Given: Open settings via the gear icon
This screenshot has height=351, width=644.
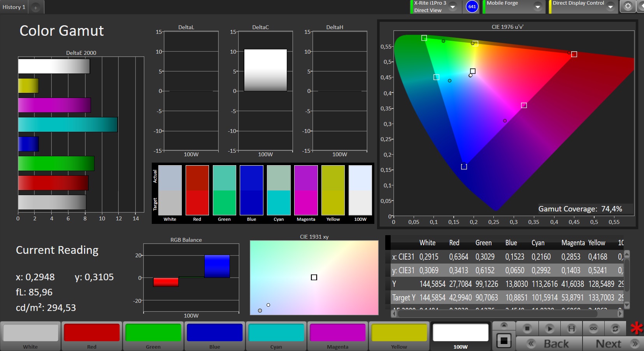Looking at the screenshot, I should click(x=628, y=6).
